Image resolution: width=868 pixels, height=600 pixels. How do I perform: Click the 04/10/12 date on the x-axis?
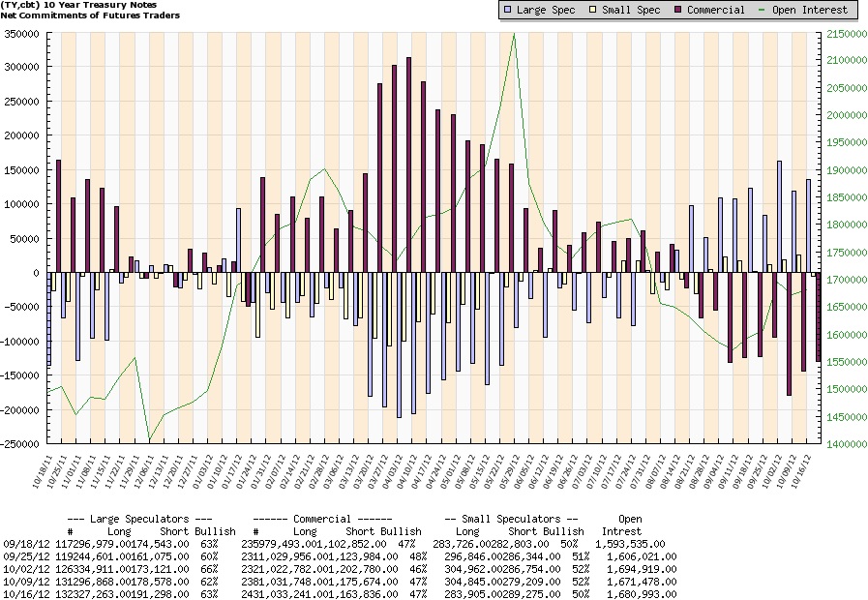tap(408, 471)
